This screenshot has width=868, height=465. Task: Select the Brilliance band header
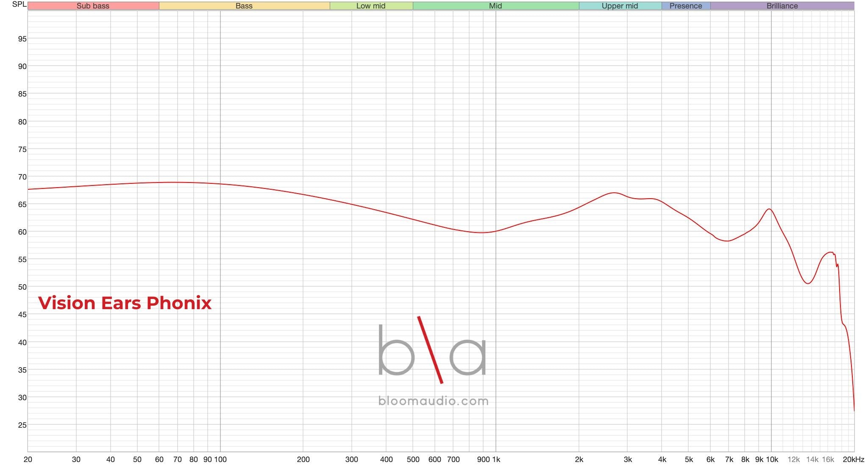782,6
